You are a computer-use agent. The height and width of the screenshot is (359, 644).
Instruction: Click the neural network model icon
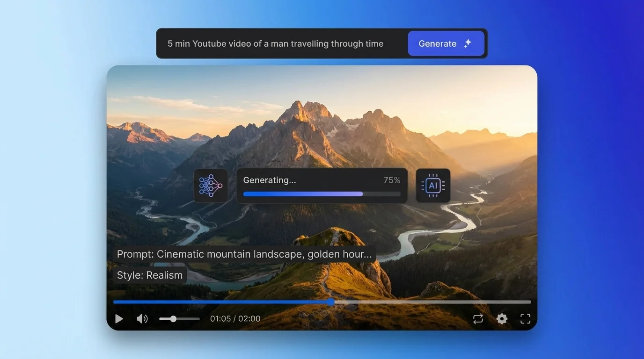(211, 186)
